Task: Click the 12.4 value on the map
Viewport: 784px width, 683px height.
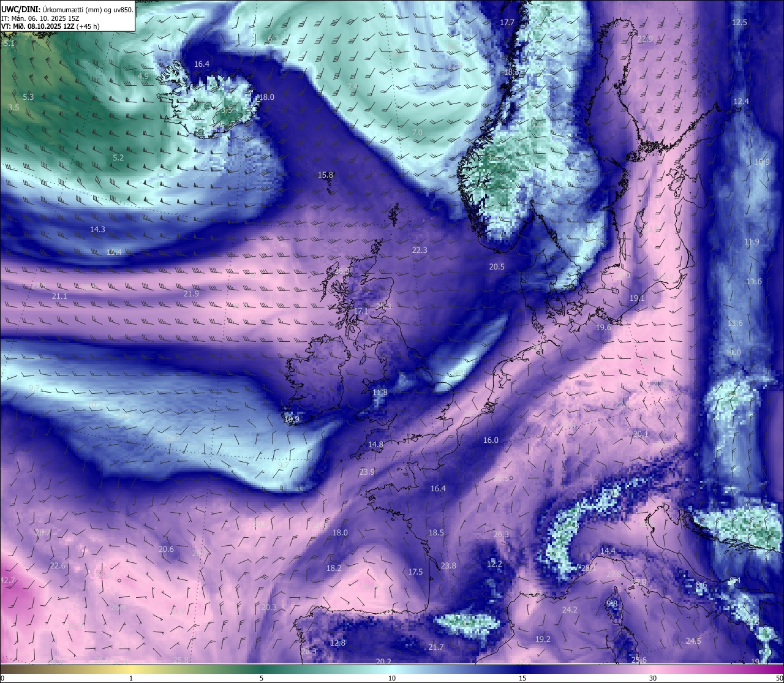Action: pyautogui.click(x=741, y=102)
